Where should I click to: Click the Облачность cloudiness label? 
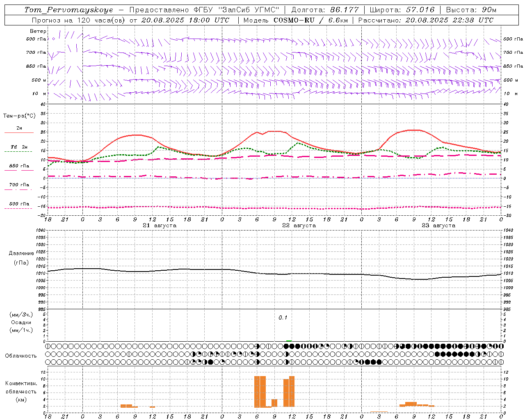pos(21,356)
